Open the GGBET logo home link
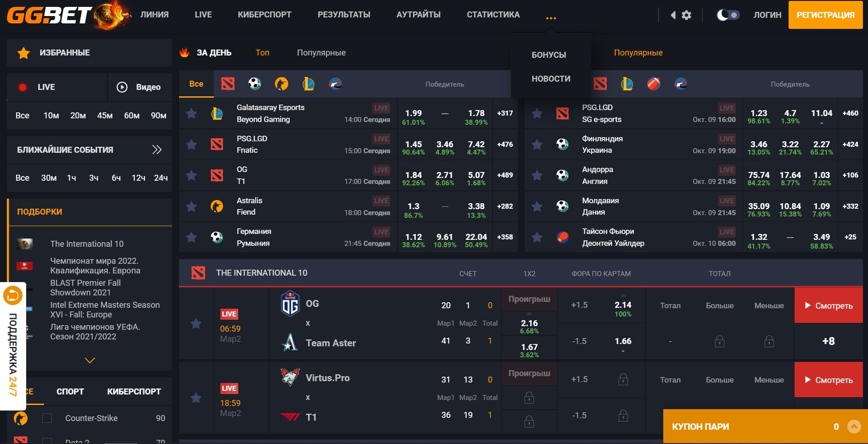868x444 pixels. pyautogui.click(x=69, y=15)
